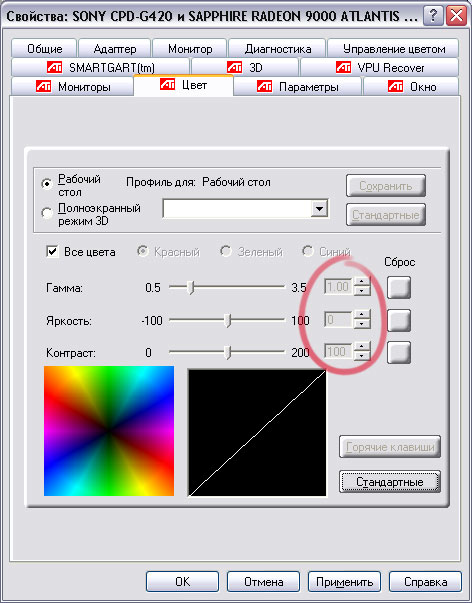Open the Параметры tab
The image size is (472, 603).
(297, 87)
